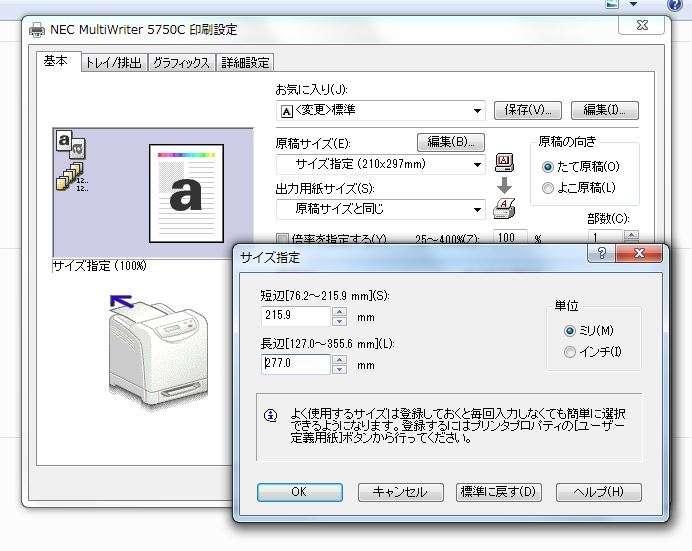Select ミリ(M) millimeter unit
This screenshot has height=551, width=692.
coord(570,330)
